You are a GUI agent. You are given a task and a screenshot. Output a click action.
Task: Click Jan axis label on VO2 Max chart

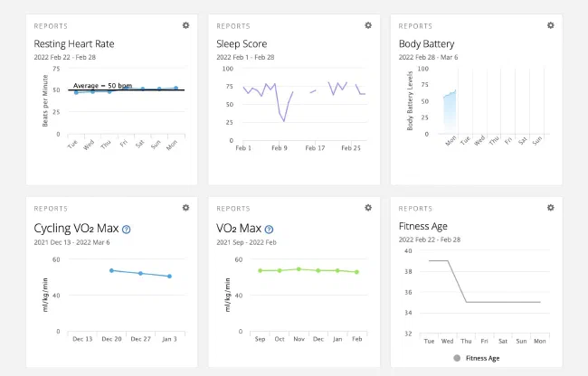click(x=337, y=339)
